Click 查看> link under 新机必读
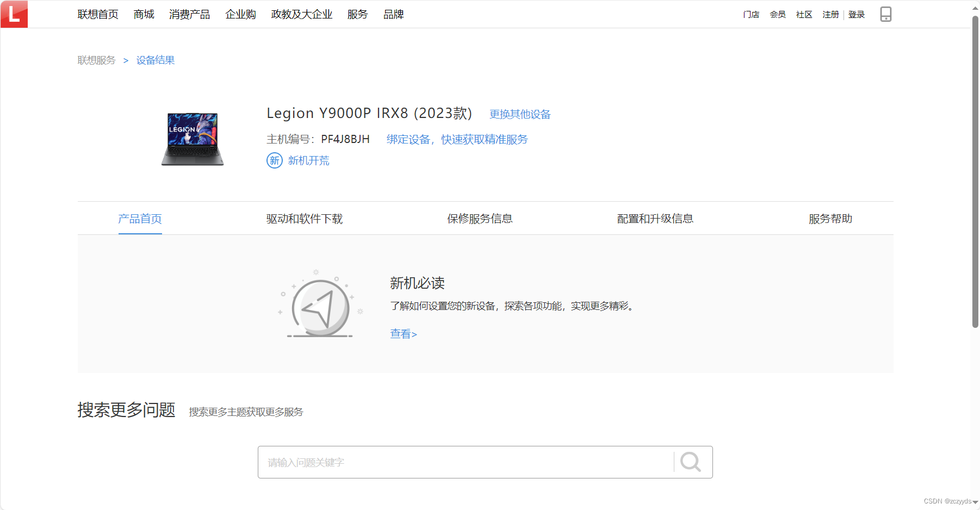The height and width of the screenshot is (510, 980). tap(404, 334)
